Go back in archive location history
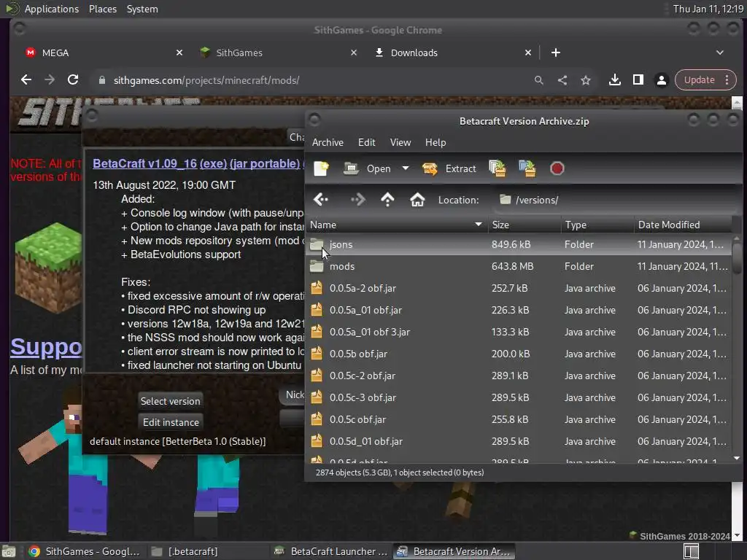 pos(321,200)
